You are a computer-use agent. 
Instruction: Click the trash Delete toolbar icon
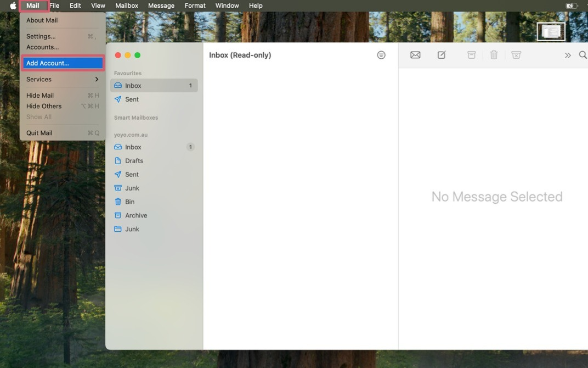[x=494, y=55]
